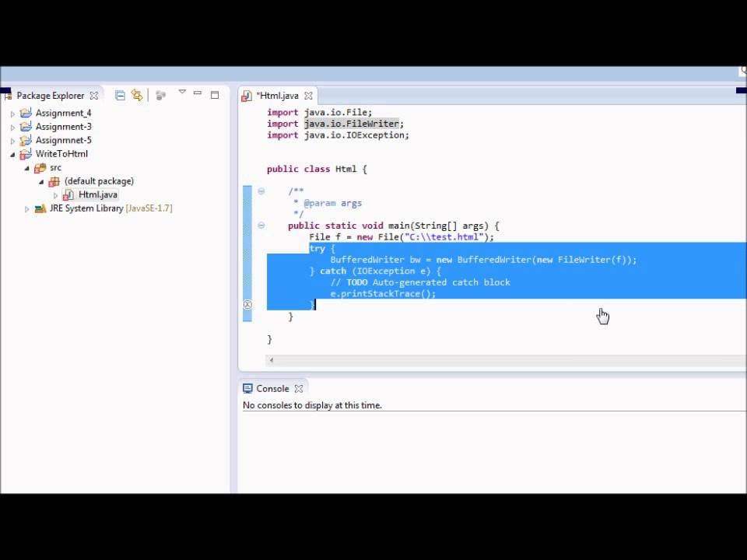Minimize the Package Explorer view
747x560 pixels.
(x=198, y=94)
